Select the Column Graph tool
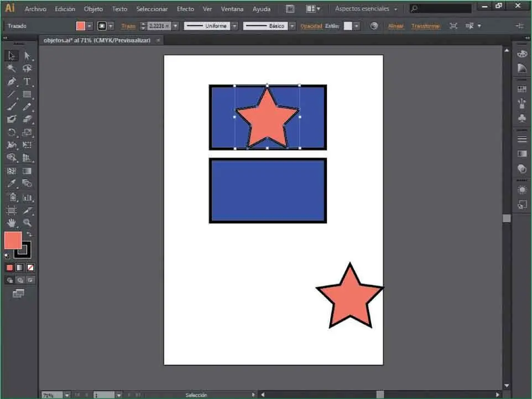This screenshot has width=532, height=399. (x=27, y=197)
